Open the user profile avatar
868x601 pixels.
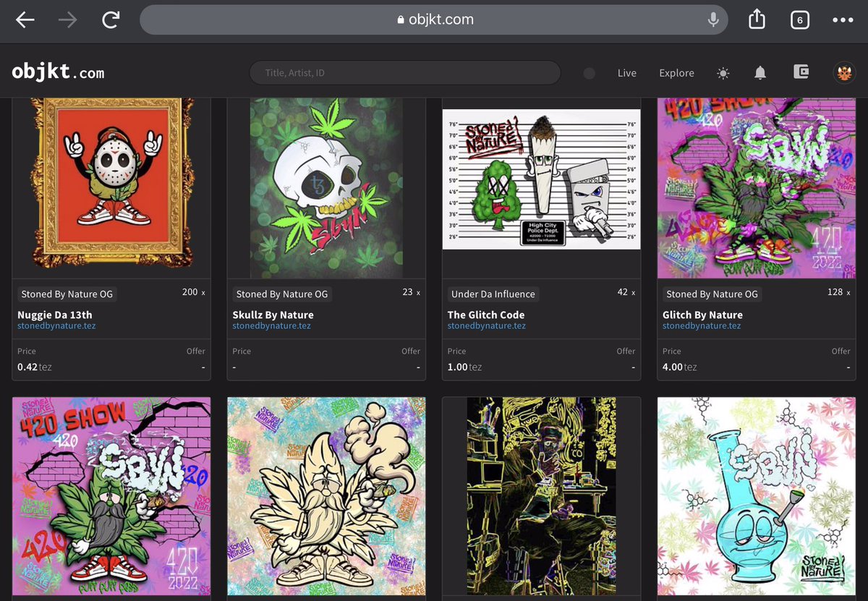pyautogui.click(x=843, y=72)
